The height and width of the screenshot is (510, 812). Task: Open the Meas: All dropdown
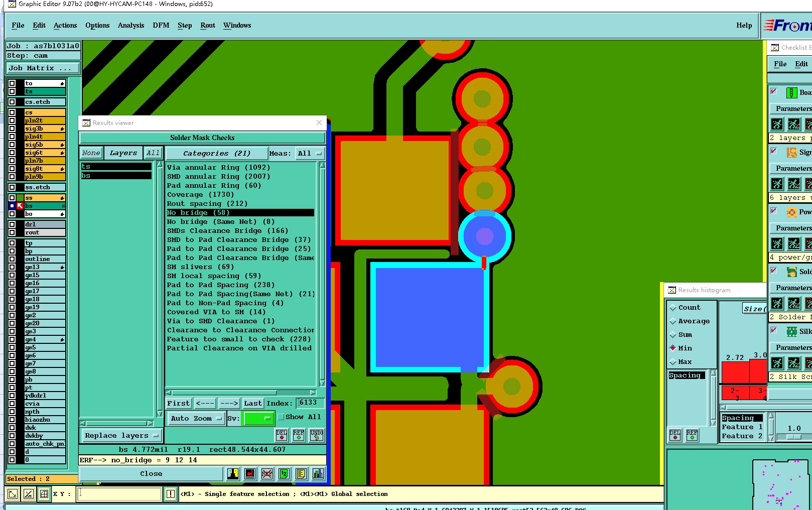point(310,154)
